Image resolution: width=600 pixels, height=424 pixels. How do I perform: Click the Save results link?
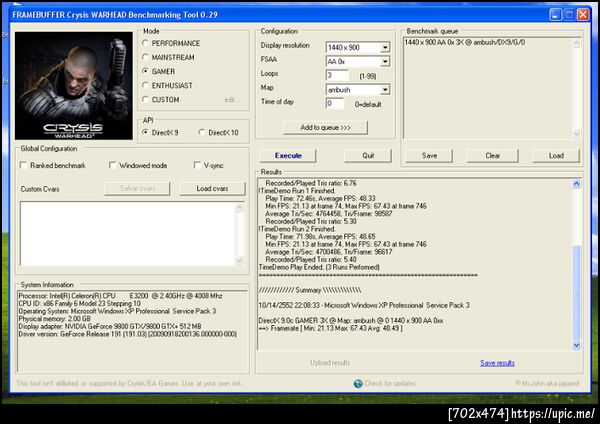pos(497,363)
